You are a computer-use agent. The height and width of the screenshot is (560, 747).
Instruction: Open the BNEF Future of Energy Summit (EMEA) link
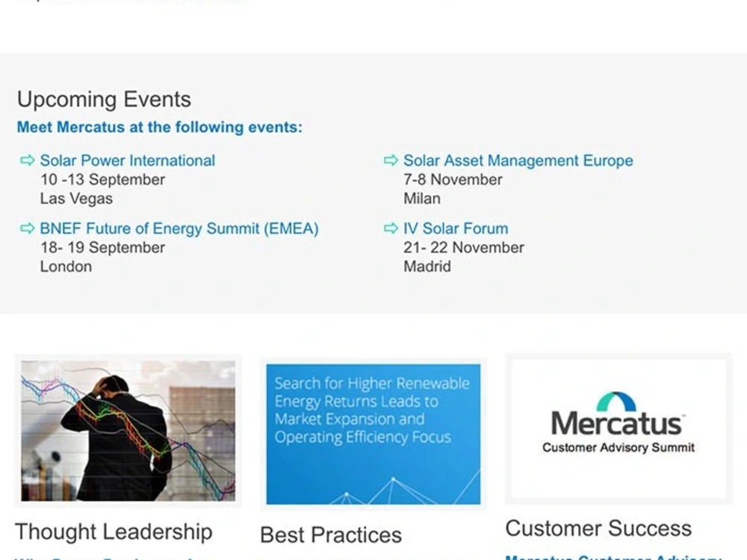coord(179,228)
